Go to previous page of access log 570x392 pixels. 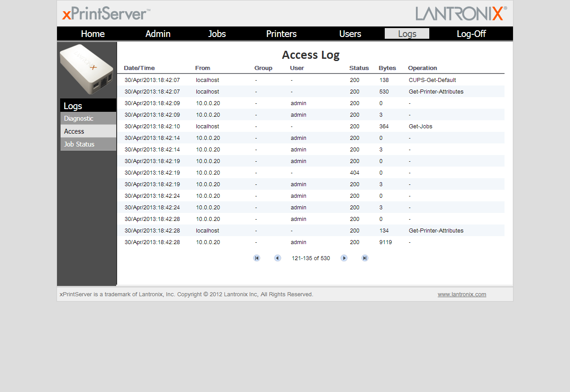(277, 258)
